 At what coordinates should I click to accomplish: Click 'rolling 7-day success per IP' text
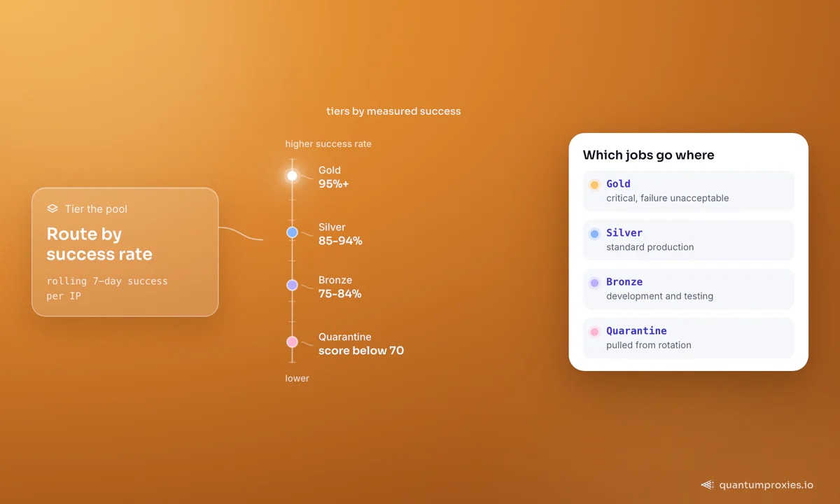click(107, 288)
